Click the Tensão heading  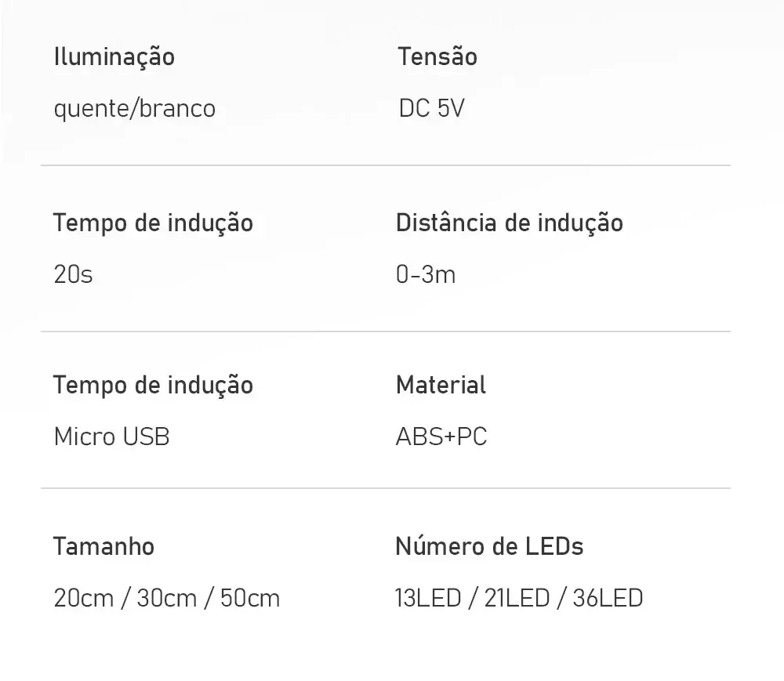click(437, 56)
